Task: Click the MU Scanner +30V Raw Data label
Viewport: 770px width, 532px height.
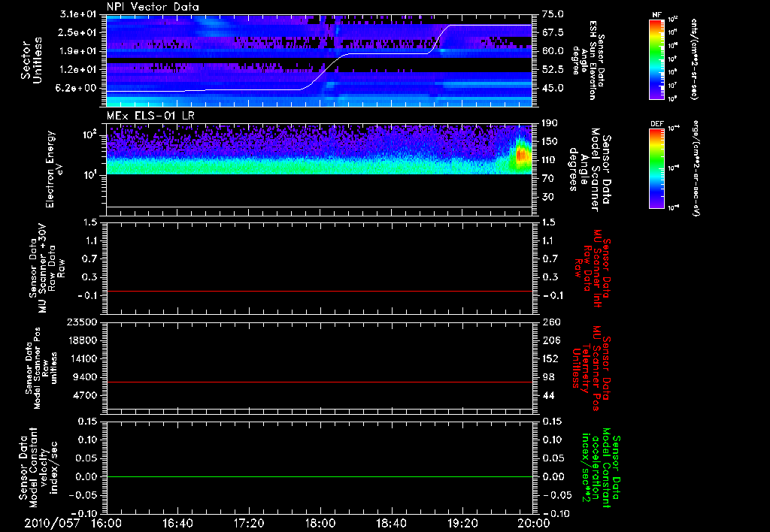Action: [x=46, y=268]
